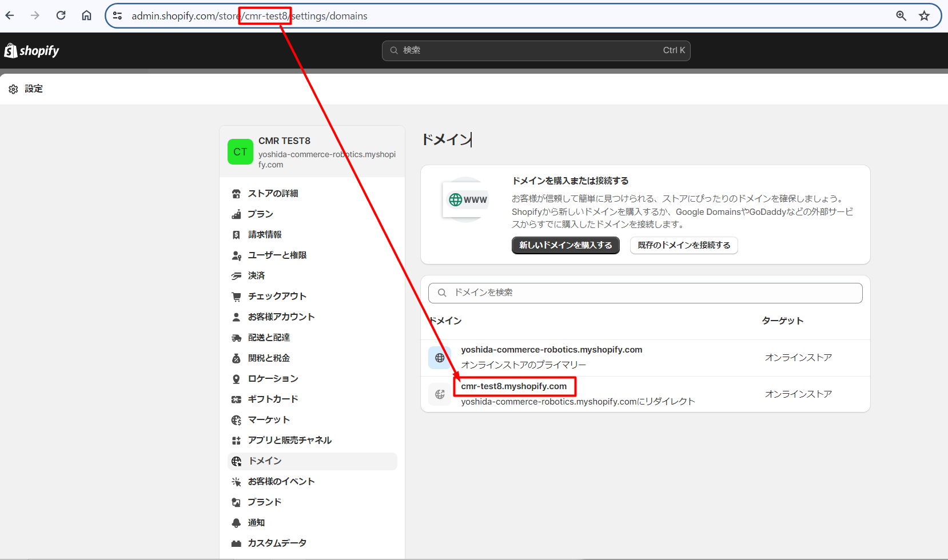Viewport: 948px width, 560px height.
Task: Click the ドメイン page heading
Action: 447,139
